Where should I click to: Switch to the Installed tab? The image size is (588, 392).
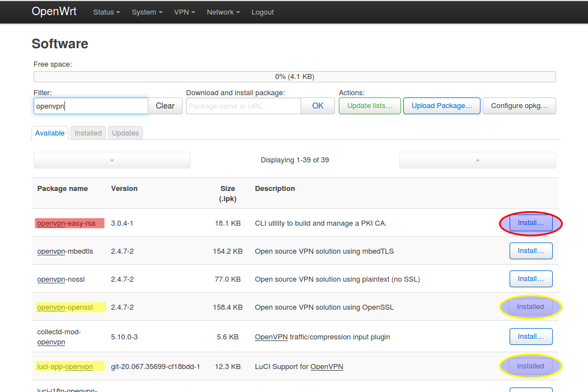tap(88, 133)
